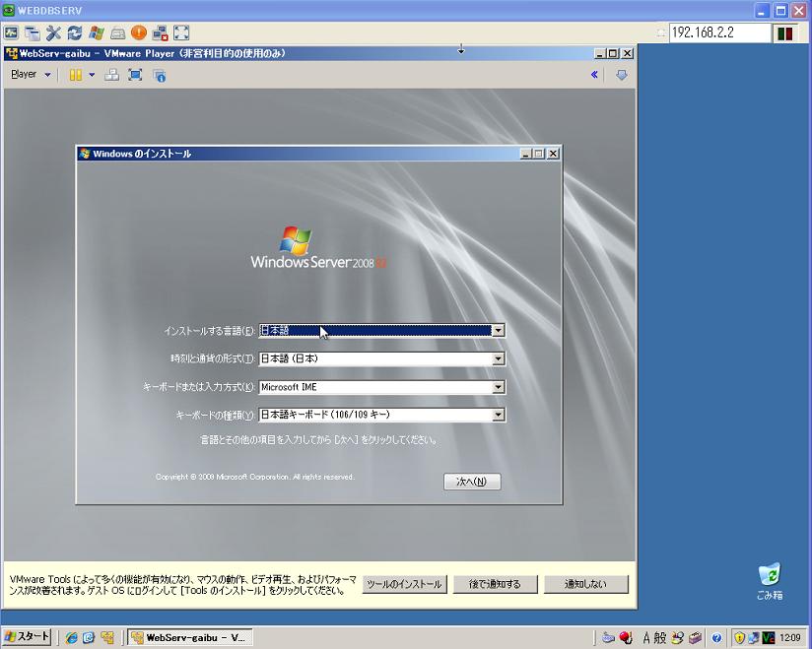Click the red-green color indicator beside IP field
Viewport: 812px width, 649px height.
point(785,33)
